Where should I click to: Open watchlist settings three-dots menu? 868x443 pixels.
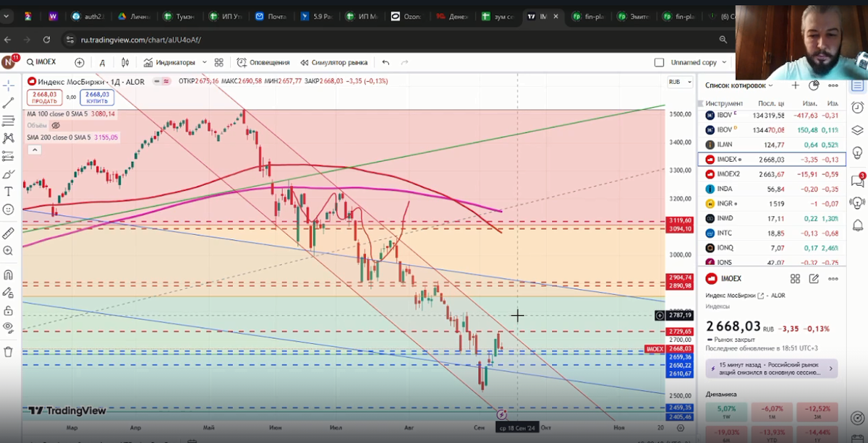(x=833, y=85)
